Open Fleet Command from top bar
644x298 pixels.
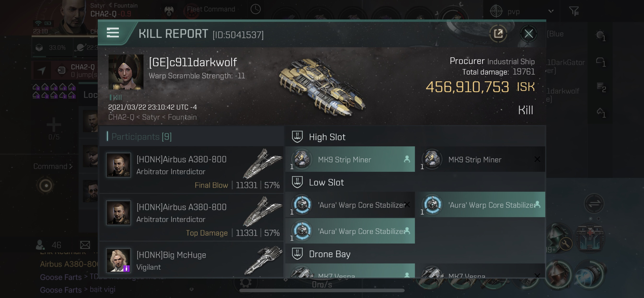211,9
